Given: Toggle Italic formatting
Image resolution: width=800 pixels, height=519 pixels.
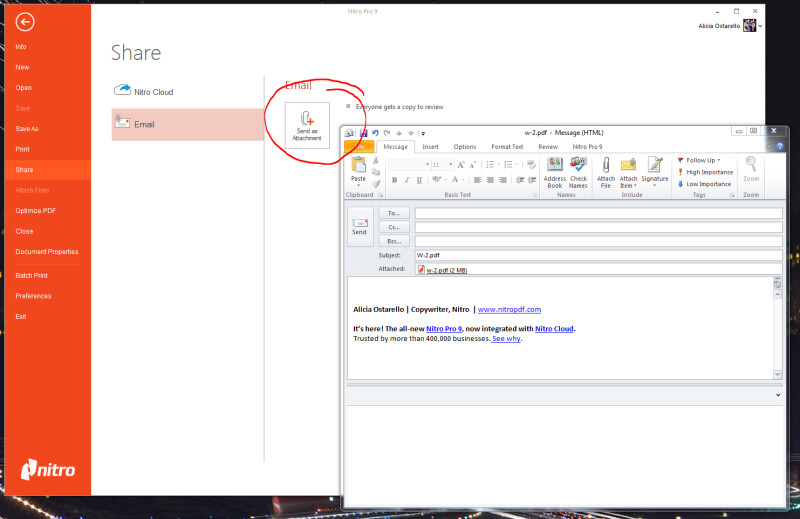Looking at the screenshot, I should 407,180.
